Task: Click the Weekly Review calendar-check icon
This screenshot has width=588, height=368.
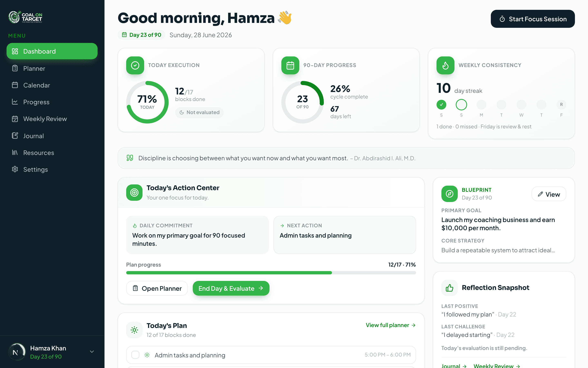Action: [x=15, y=119]
